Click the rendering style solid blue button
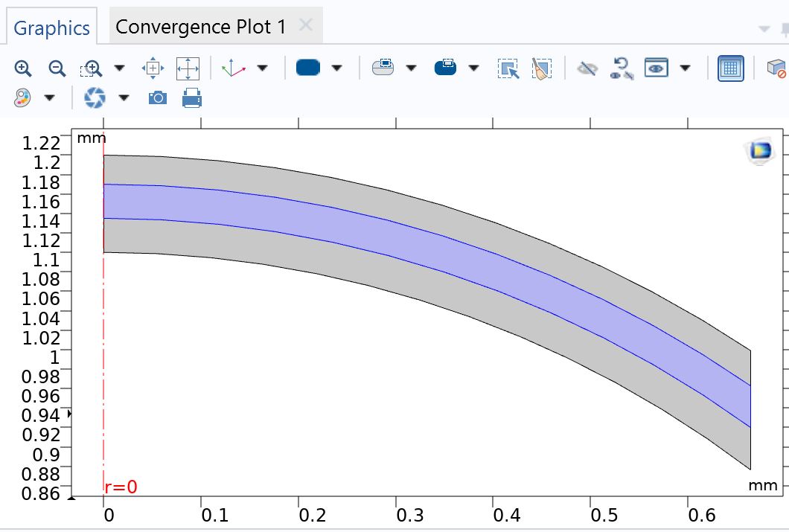The image size is (789, 532). point(307,68)
